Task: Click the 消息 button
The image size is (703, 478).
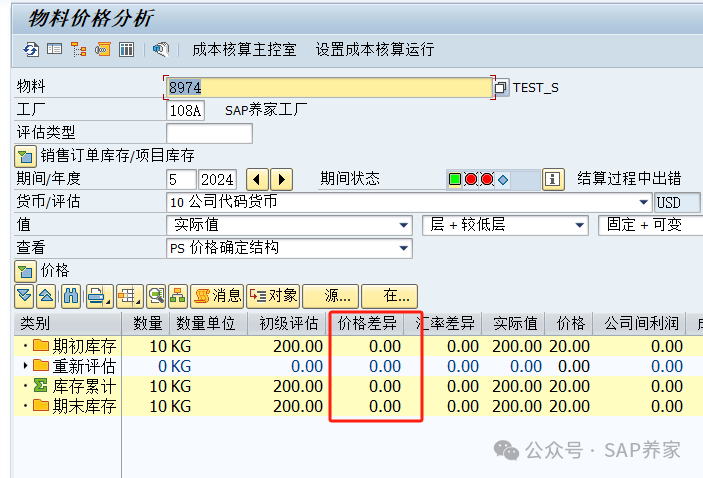Action: click(x=217, y=296)
